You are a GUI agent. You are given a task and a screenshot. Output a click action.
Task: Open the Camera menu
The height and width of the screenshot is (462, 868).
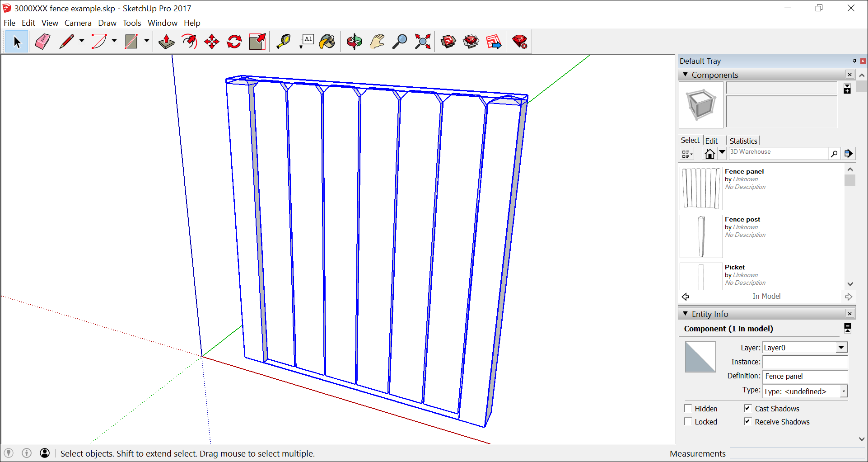(78, 23)
